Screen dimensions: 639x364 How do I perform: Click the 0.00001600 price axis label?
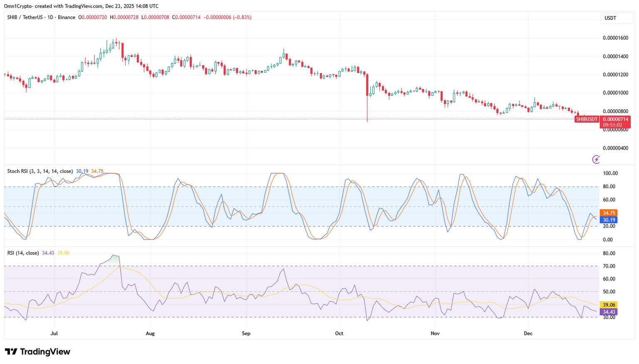[615, 37]
